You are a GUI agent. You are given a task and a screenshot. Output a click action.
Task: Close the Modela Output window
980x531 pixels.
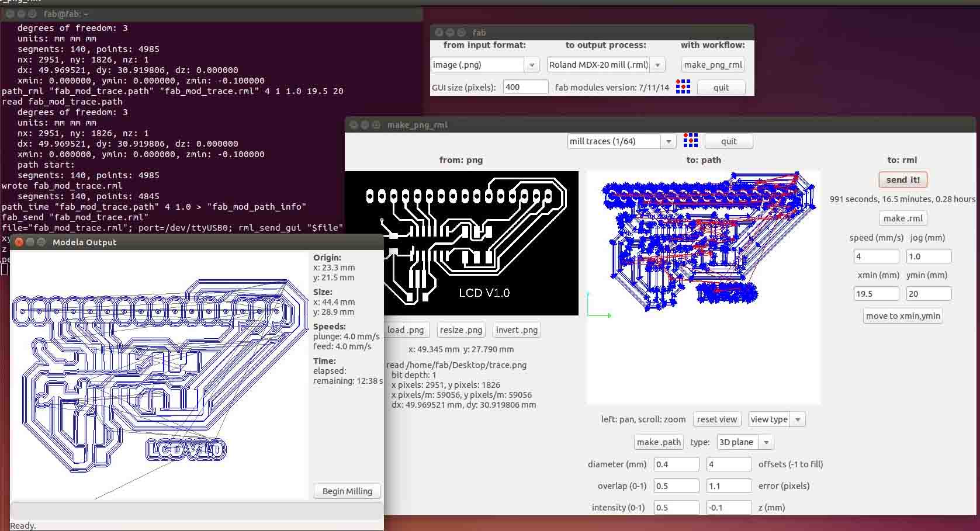pos(19,242)
